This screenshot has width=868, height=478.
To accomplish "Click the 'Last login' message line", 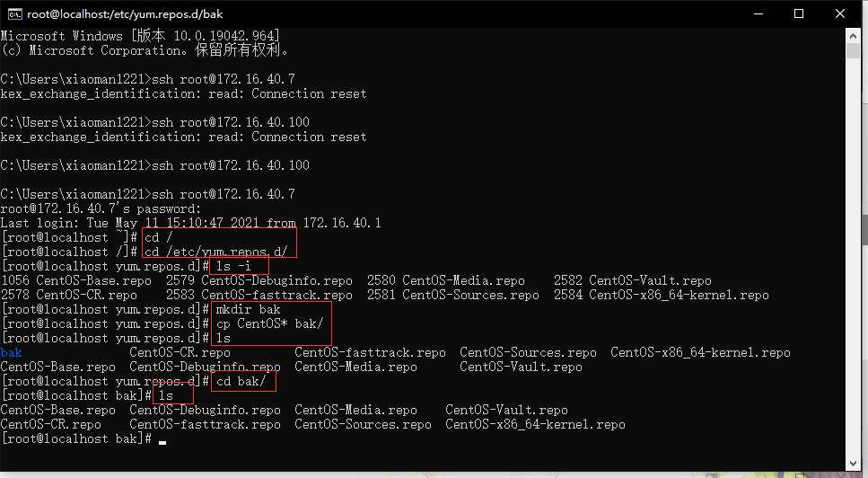I will pos(191,223).
